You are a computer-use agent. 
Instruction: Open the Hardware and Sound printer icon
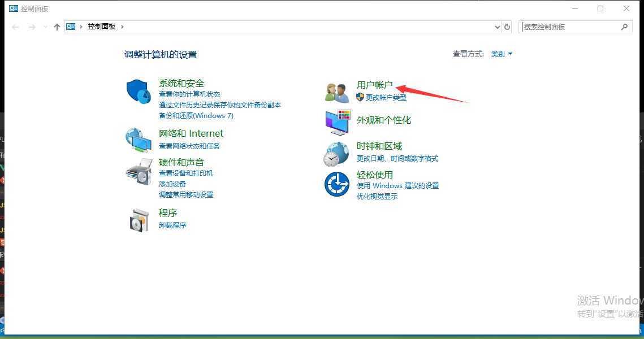pyautogui.click(x=139, y=172)
